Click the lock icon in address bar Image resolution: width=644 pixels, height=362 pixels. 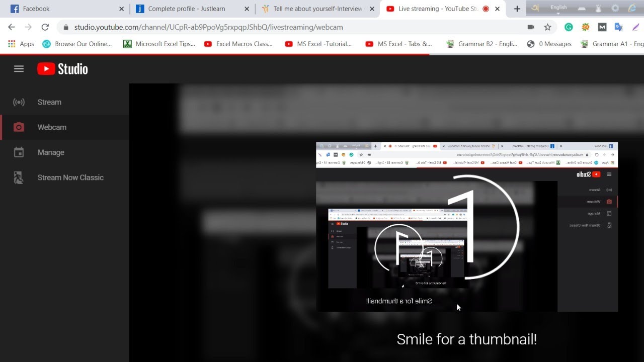click(65, 27)
